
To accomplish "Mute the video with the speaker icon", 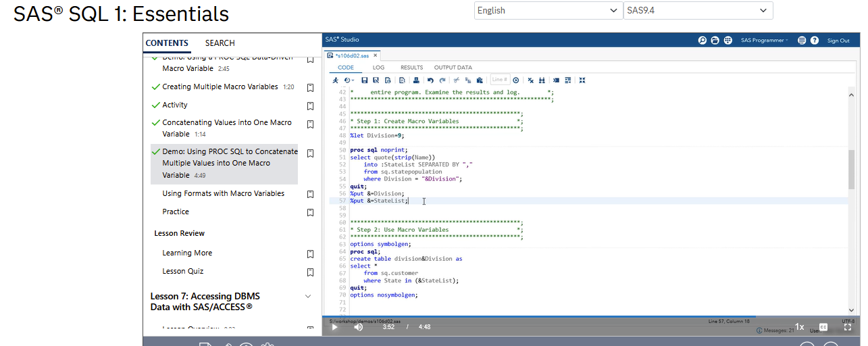I will [358, 327].
